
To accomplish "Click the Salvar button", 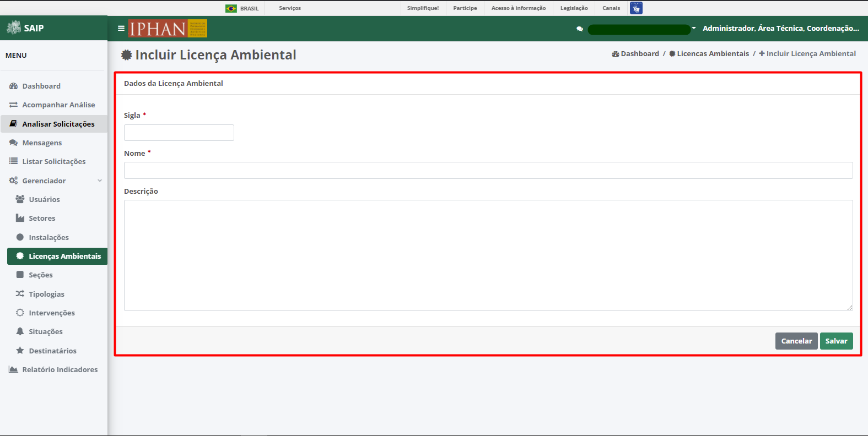I will [x=836, y=341].
